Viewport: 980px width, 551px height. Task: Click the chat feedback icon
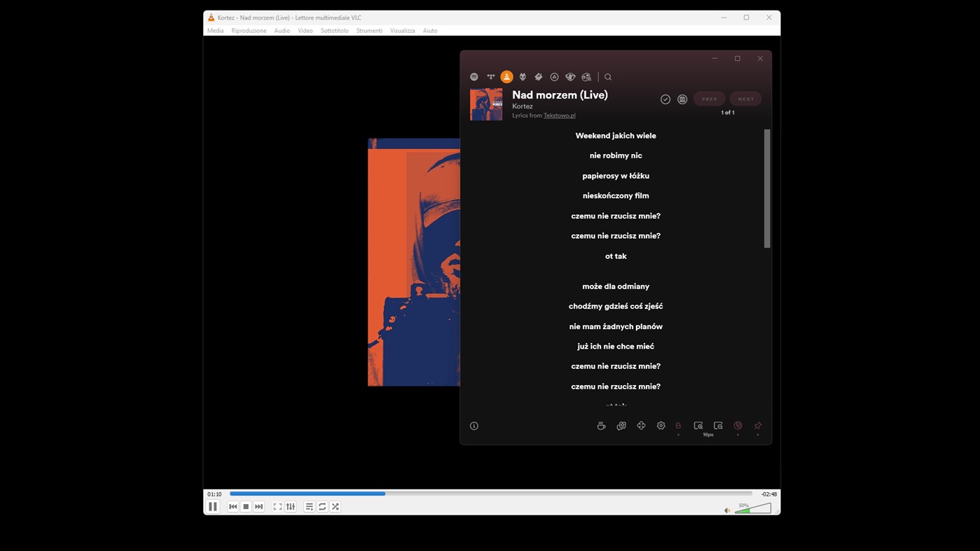[x=621, y=425]
